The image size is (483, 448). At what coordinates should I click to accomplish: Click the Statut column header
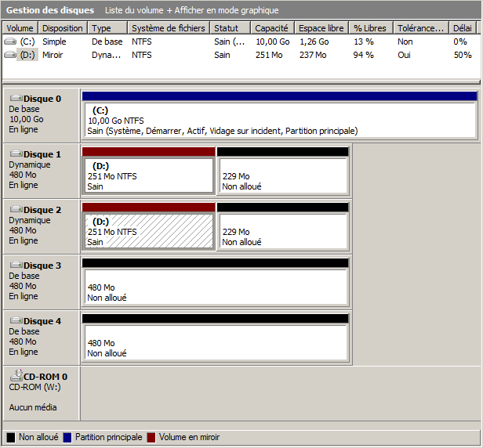231,28
